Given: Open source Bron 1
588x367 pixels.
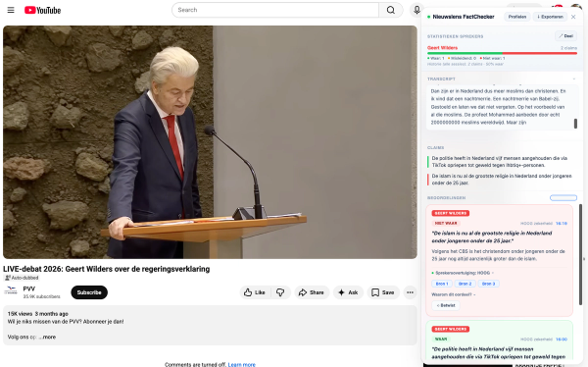Looking at the screenshot, I should pyautogui.click(x=442, y=284).
